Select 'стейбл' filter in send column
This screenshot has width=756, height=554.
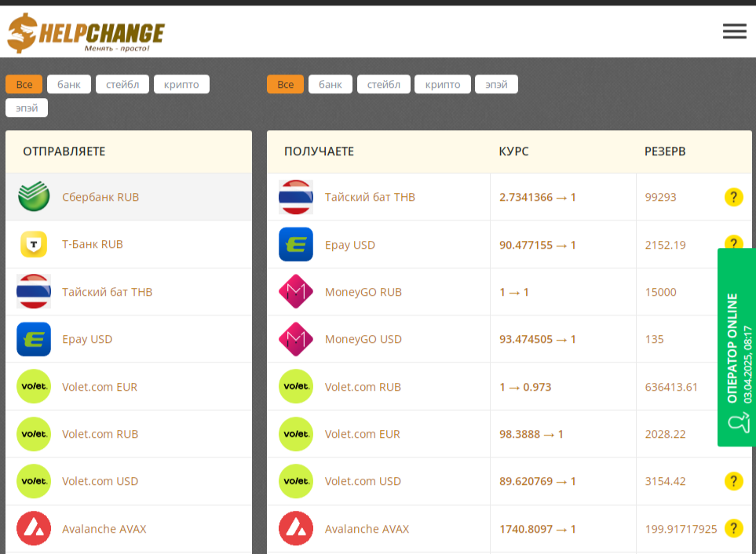click(122, 84)
